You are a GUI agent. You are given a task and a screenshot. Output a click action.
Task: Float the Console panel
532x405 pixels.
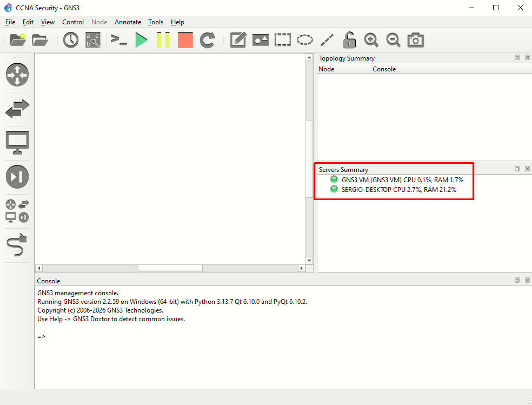(x=517, y=280)
